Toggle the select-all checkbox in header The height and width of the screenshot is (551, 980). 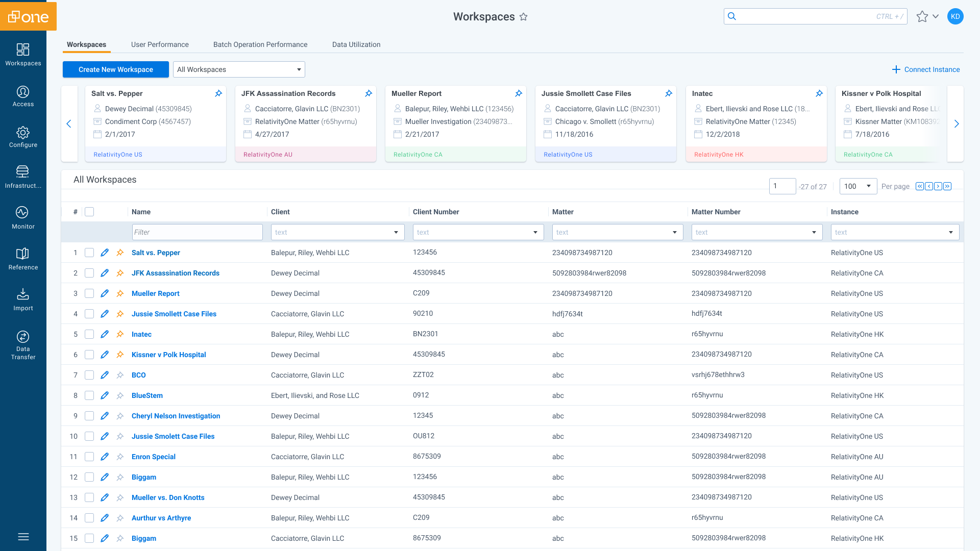pyautogui.click(x=89, y=212)
